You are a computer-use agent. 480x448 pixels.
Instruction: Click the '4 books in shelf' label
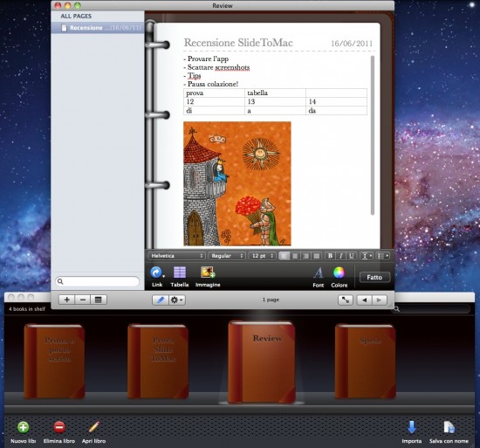pyautogui.click(x=27, y=309)
